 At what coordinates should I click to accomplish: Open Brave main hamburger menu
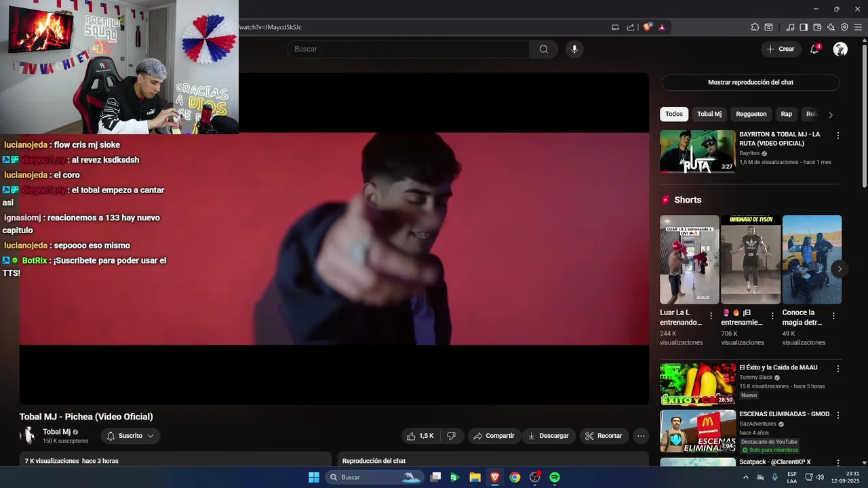pos(858,27)
